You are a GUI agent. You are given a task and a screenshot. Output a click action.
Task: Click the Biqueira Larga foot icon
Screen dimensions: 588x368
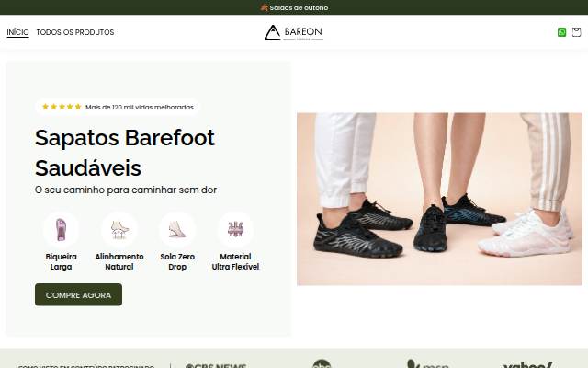[62, 229]
